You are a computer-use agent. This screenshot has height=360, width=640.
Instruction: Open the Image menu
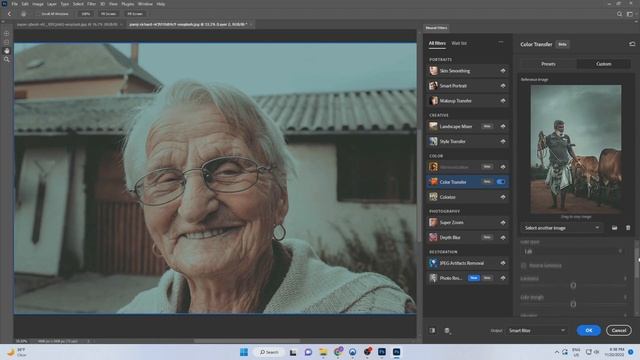tap(38, 4)
